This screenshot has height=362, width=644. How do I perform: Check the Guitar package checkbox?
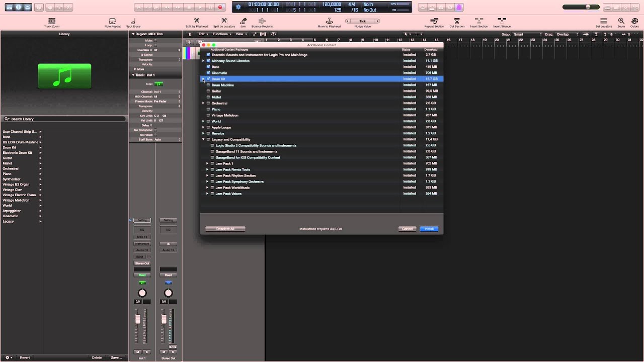tap(208, 91)
